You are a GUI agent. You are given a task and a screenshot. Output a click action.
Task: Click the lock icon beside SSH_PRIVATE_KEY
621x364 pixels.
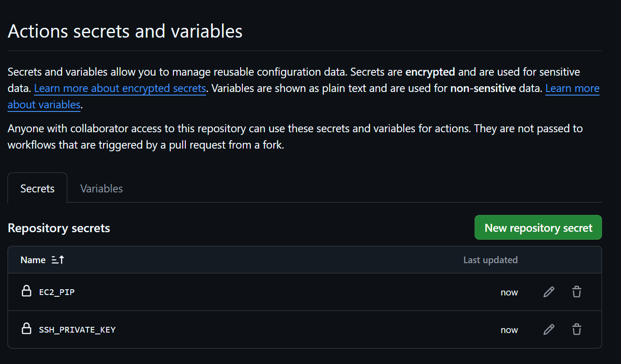tap(27, 329)
